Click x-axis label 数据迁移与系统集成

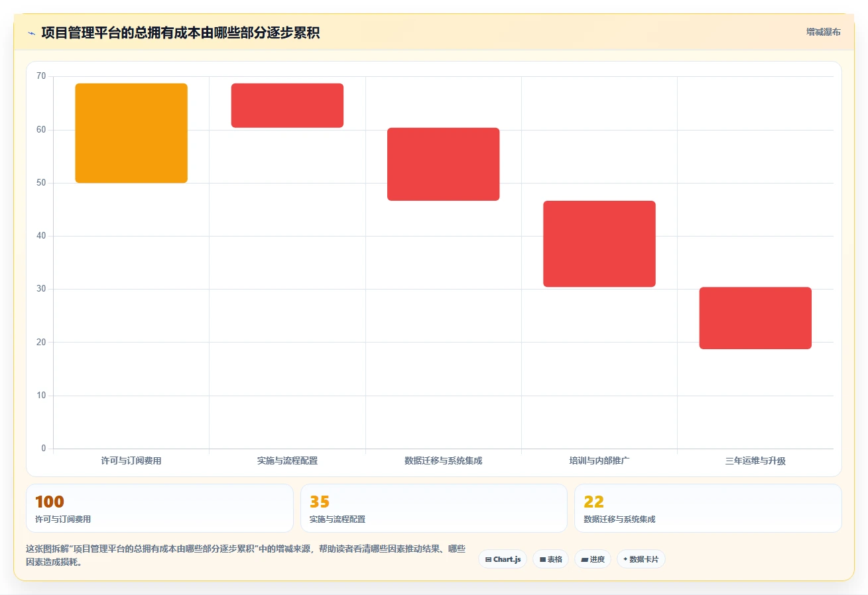coord(443,460)
